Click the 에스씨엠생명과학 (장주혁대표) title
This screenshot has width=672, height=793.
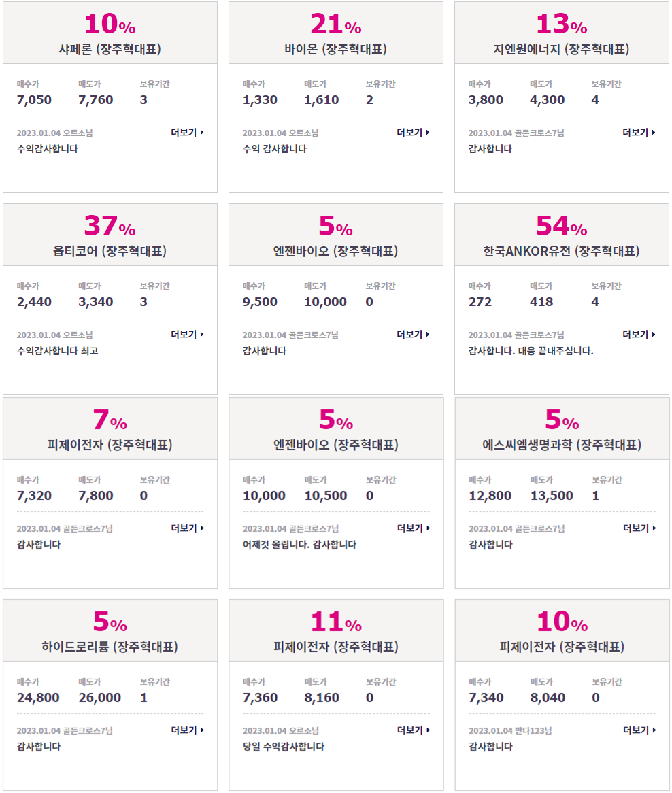[x=562, y=445]
